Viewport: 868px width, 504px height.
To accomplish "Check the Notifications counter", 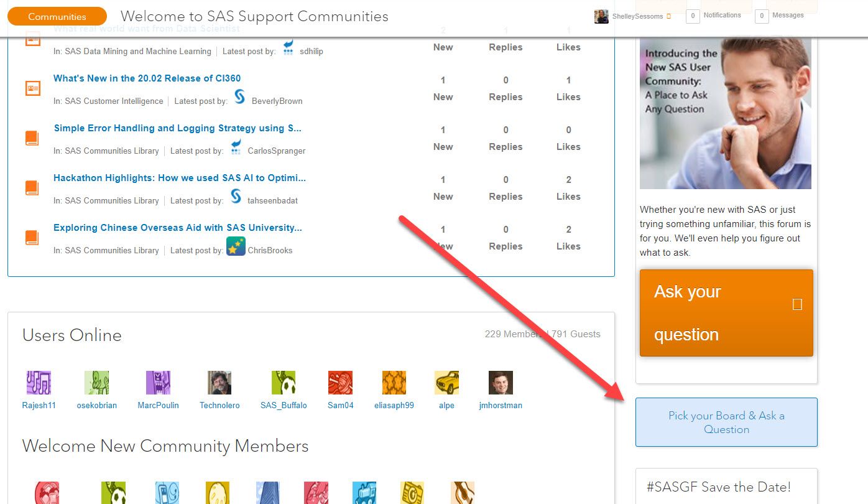I will click(692, 16).
